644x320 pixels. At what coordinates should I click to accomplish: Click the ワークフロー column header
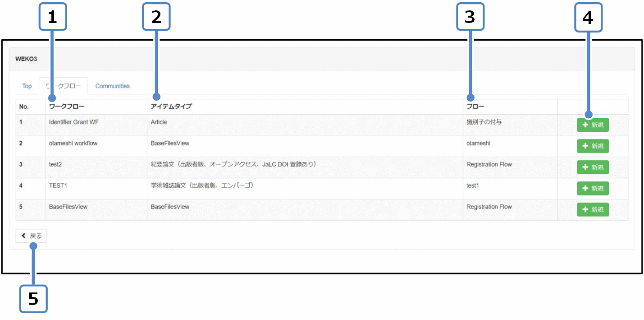pos(67,107)
